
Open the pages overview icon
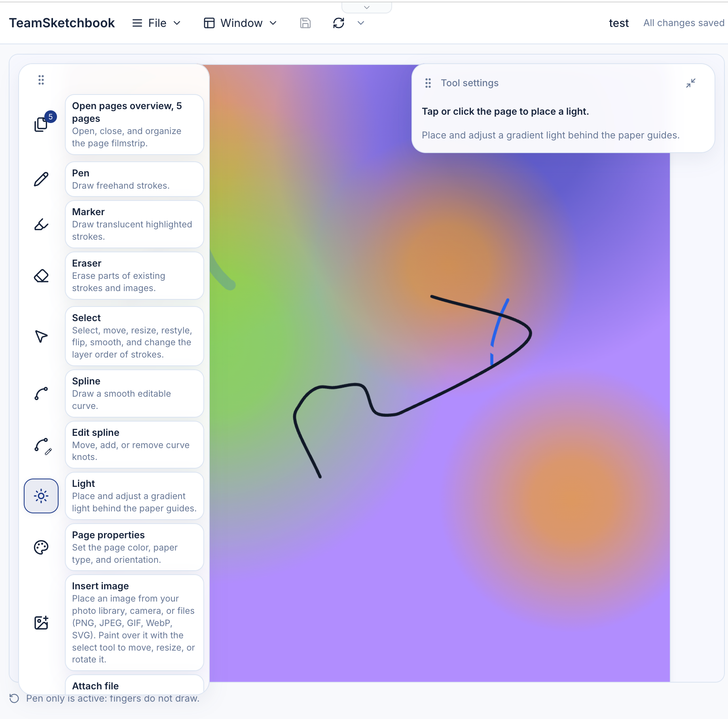point(41,124)
